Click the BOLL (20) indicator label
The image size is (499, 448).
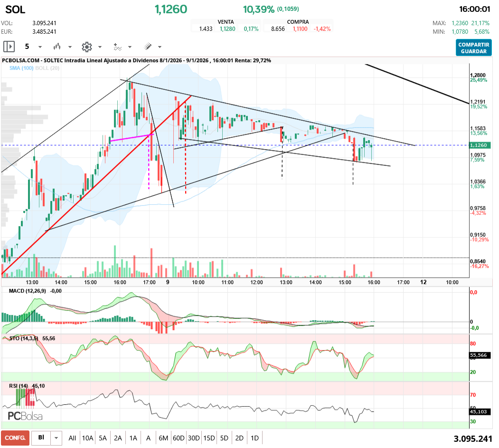pos(47,68)
